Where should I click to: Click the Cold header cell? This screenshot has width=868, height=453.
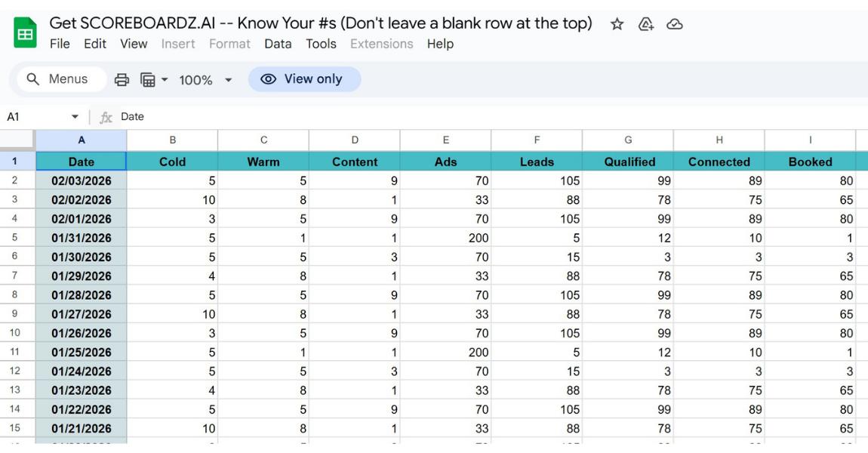173,162
